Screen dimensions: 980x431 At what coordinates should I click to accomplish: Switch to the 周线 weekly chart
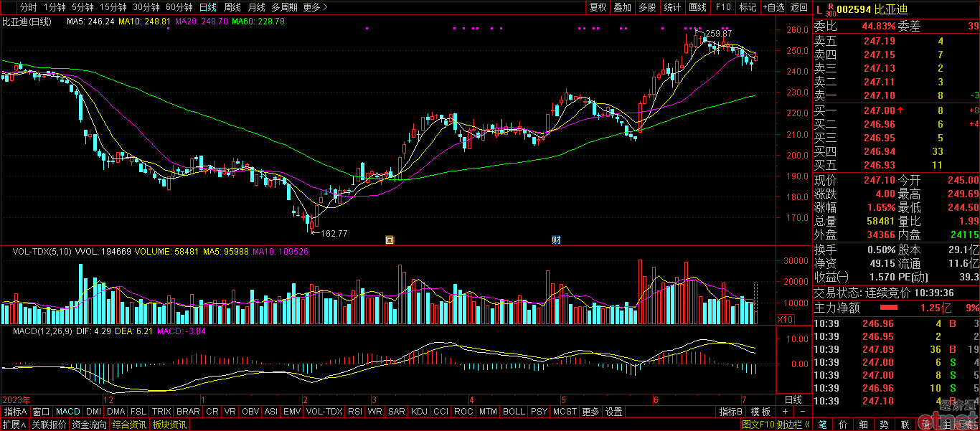coord(232,7)
